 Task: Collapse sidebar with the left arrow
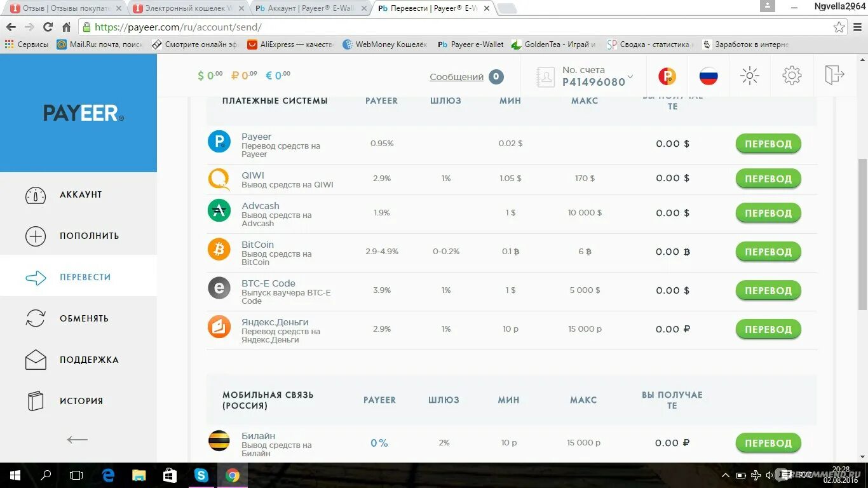point(78,440)
